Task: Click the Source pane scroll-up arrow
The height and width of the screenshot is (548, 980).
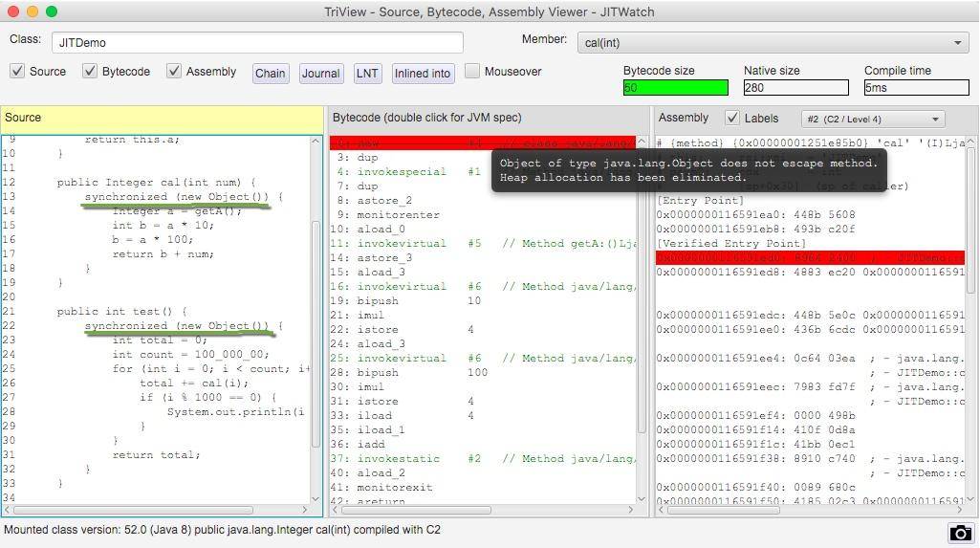Action: coord(316,142)
